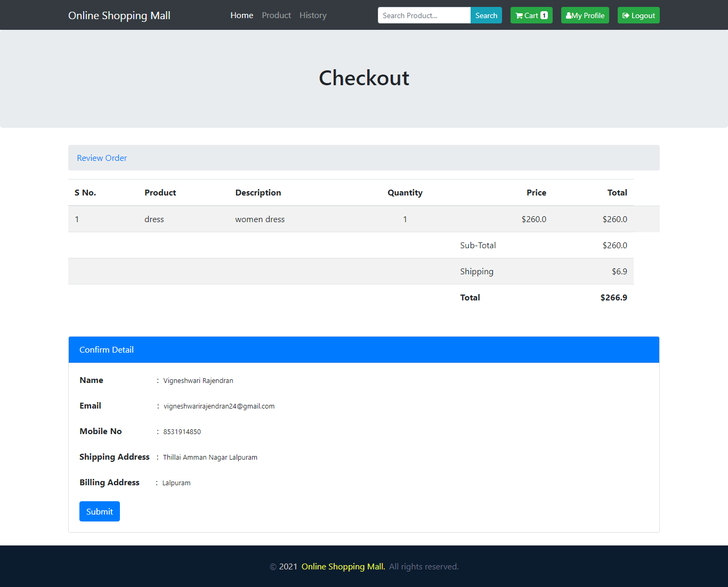Focus the Search Product input field
Viewport: 728px width, 587px height.
tap(424, 15)
